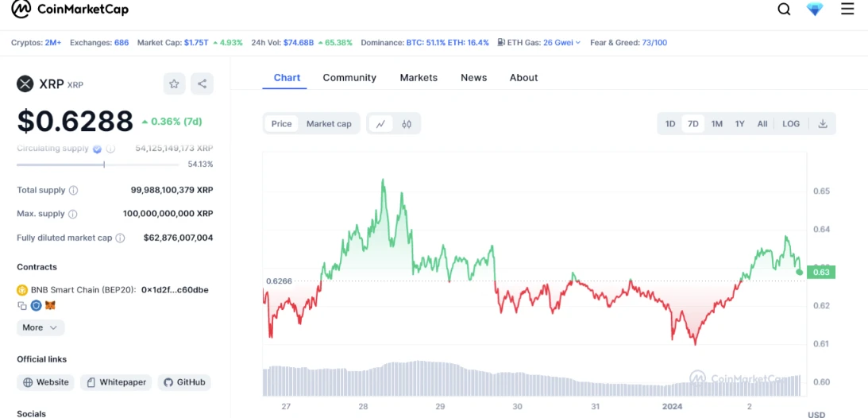Open the GitHub link
Viewport: 868px width, 418px height.
click(x=184, y=382)
